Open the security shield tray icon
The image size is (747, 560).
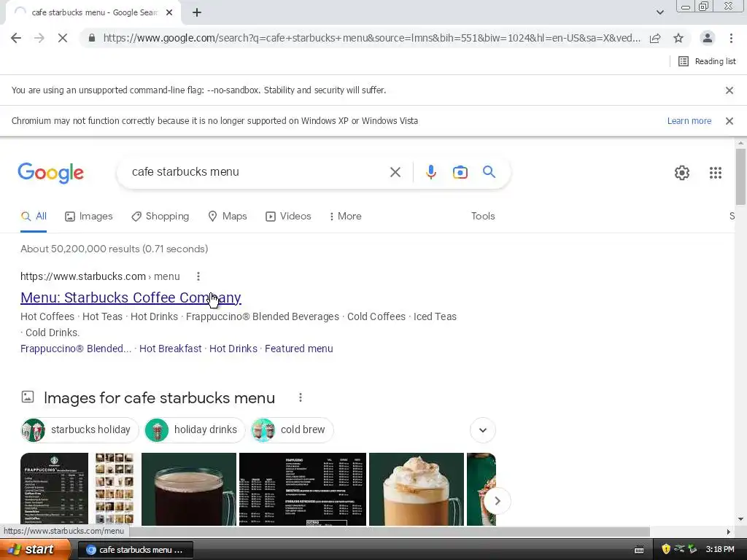tap(666, 550)
